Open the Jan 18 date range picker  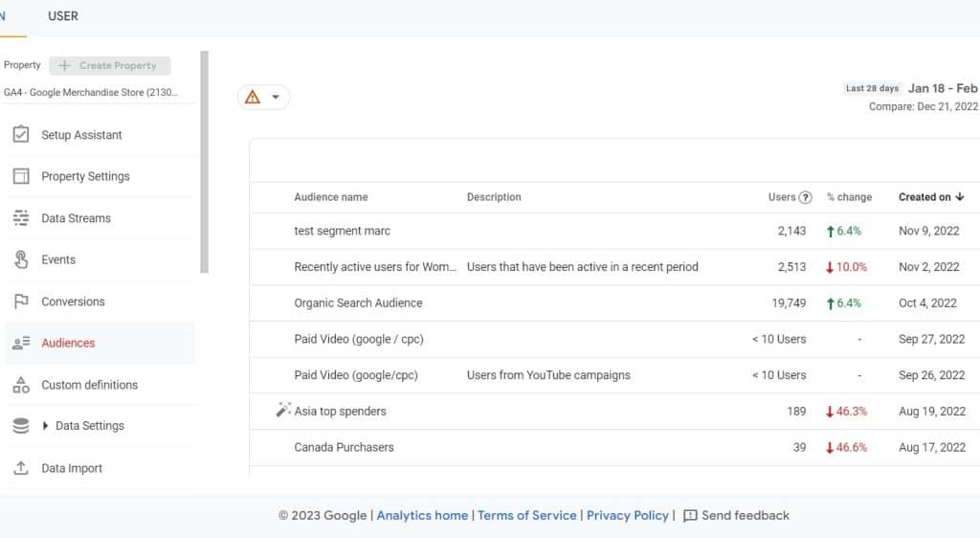click(x=943, y=88)
